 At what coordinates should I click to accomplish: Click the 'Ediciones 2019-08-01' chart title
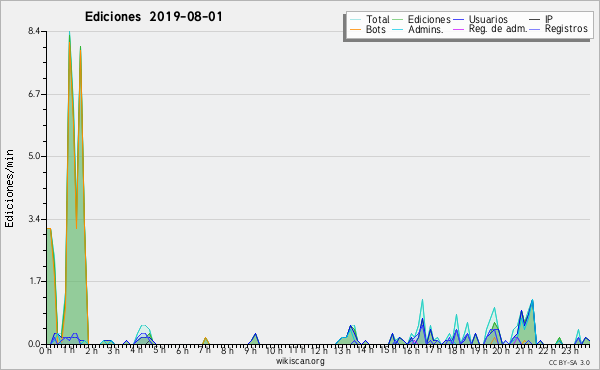pos(153,17)
